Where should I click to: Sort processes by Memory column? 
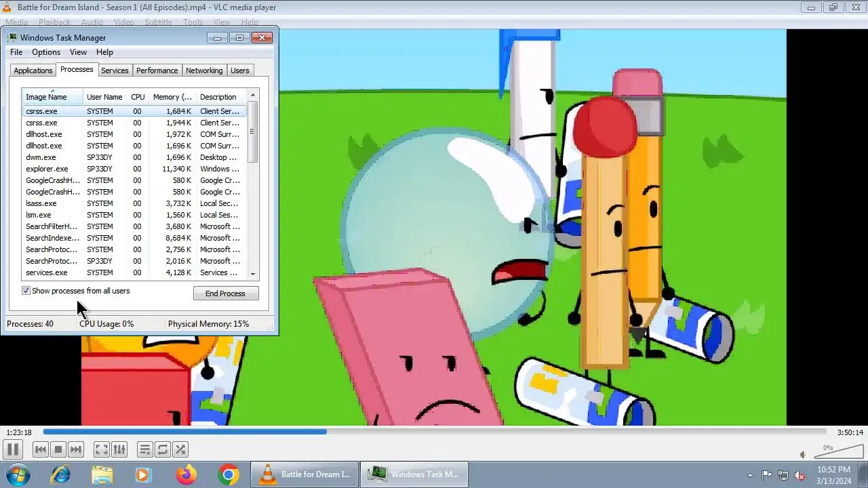[x=172, y=97]
